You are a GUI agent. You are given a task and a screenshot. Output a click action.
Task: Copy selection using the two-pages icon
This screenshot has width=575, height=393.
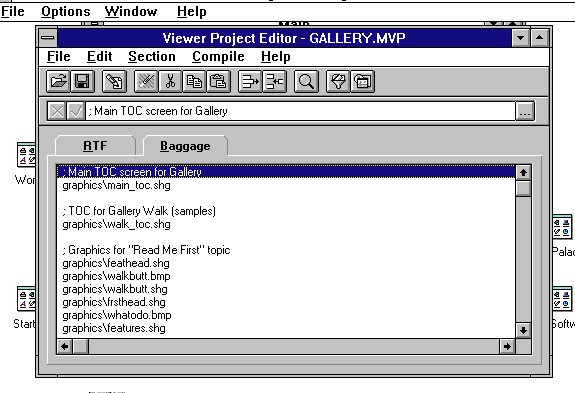pyautogui.click(x=194, y=81)
